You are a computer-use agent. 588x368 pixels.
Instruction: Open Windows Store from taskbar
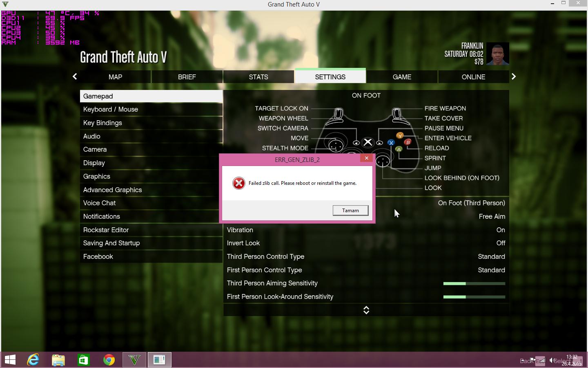(x=84, y=360)
